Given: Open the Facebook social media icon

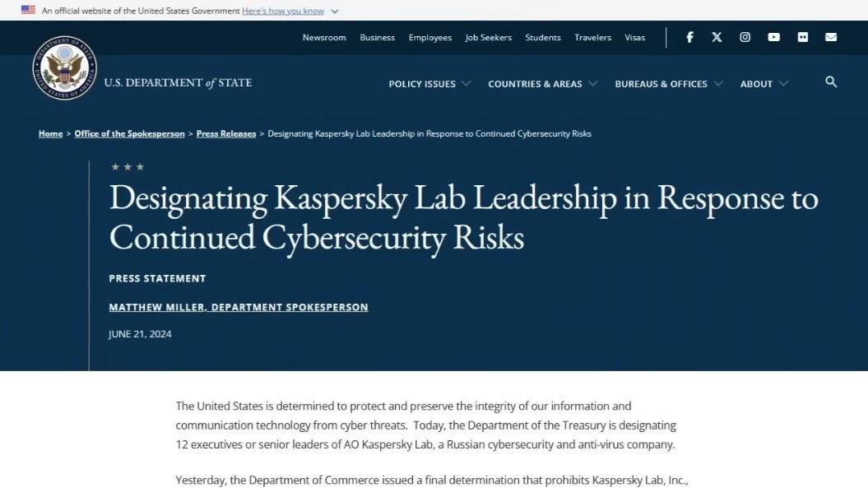Looking at the screenshot, I should [689, 37].
